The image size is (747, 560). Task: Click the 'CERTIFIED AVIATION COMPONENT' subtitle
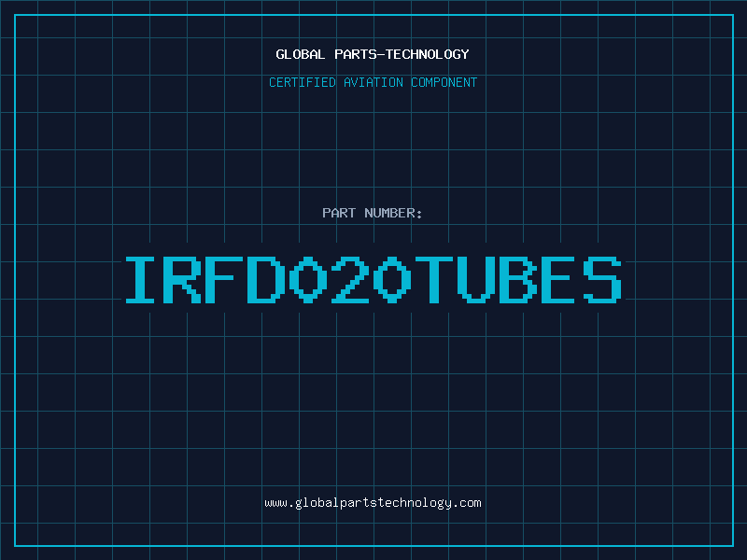coord(373,82)
